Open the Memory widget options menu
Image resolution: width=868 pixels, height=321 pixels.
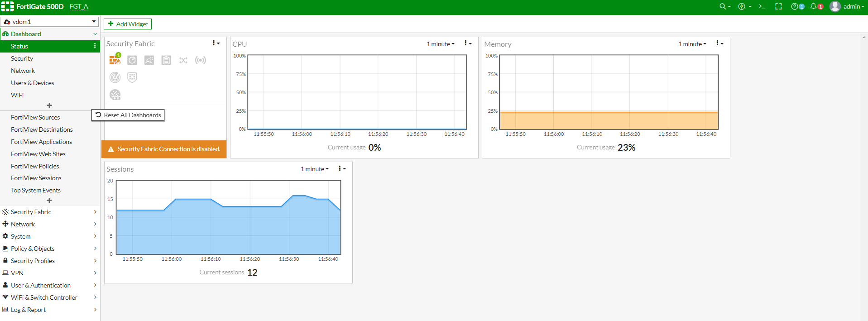719,43
